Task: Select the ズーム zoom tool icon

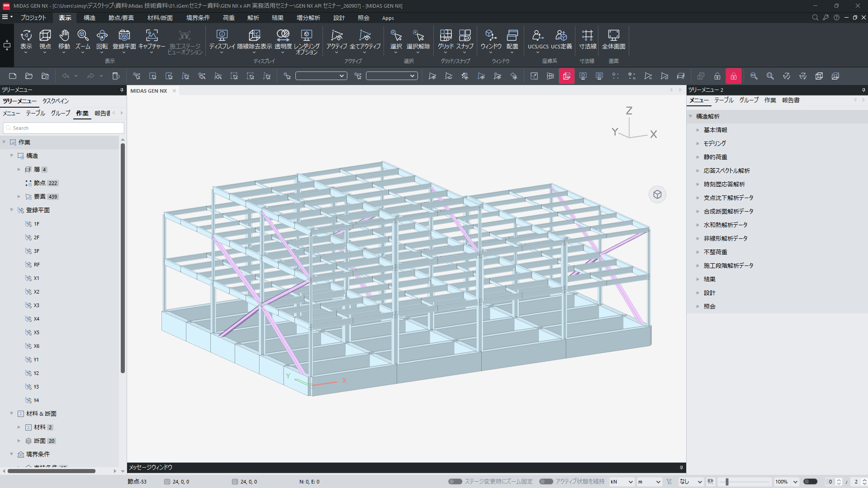Action: 83,39
